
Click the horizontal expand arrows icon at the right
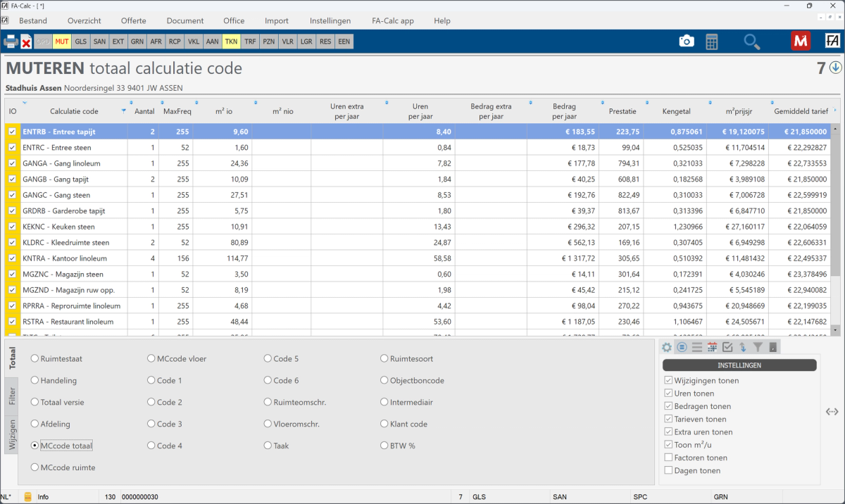[x=832, y=412]
